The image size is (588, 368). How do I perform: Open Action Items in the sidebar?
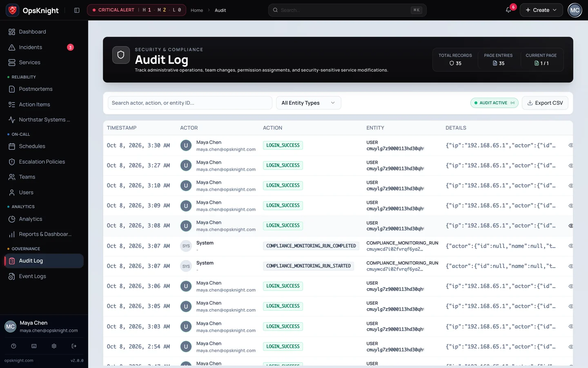(x=44, y=105)
